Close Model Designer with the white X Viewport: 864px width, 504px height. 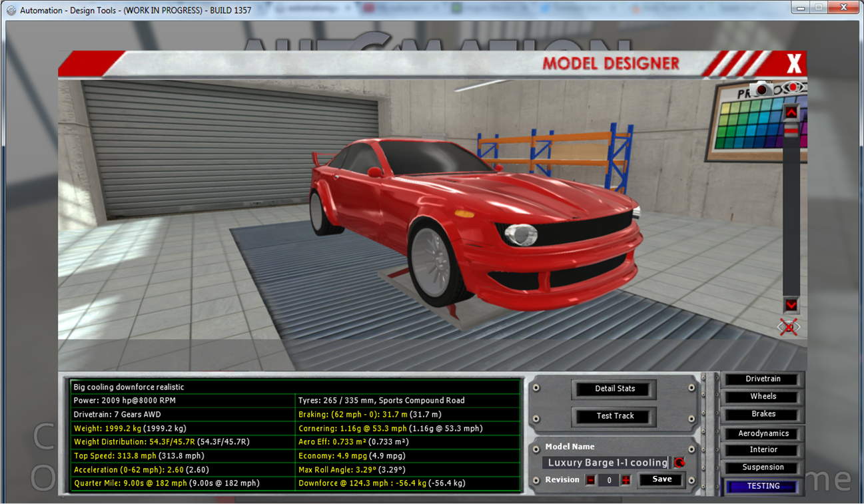tap(793, 64)
